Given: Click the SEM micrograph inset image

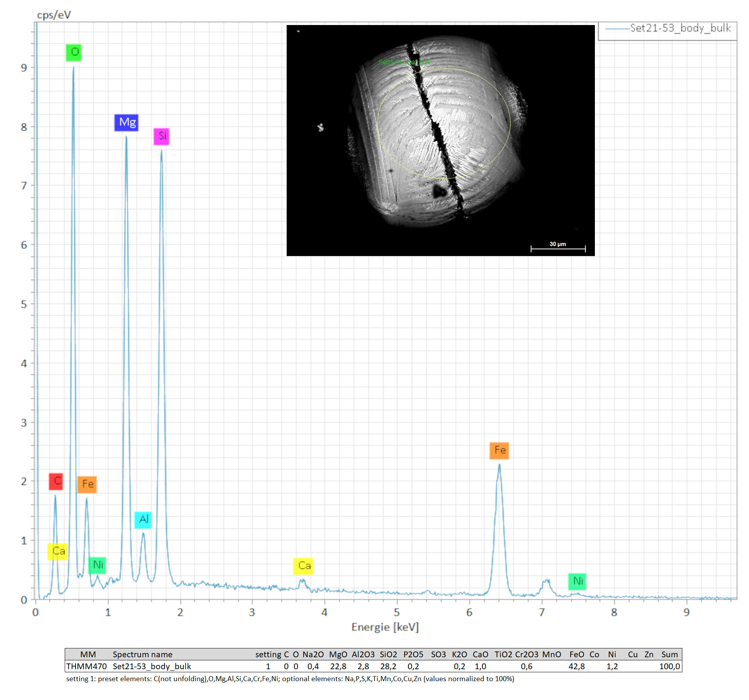Looking at the screenshot, I should pyautogui.click(x=440, y=140).
